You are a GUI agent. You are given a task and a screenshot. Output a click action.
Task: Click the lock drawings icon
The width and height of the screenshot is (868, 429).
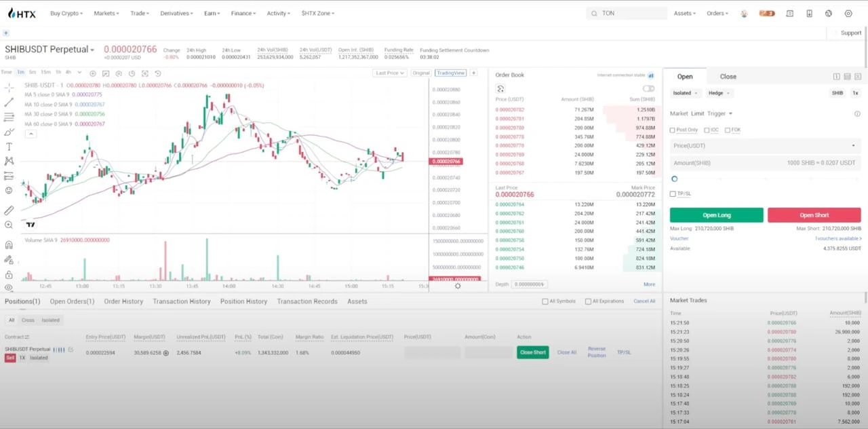click(9, 274)
